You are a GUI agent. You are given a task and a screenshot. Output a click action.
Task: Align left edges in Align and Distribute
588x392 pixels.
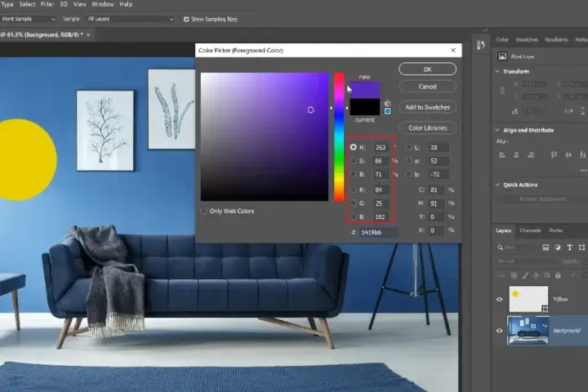point(502,154)
